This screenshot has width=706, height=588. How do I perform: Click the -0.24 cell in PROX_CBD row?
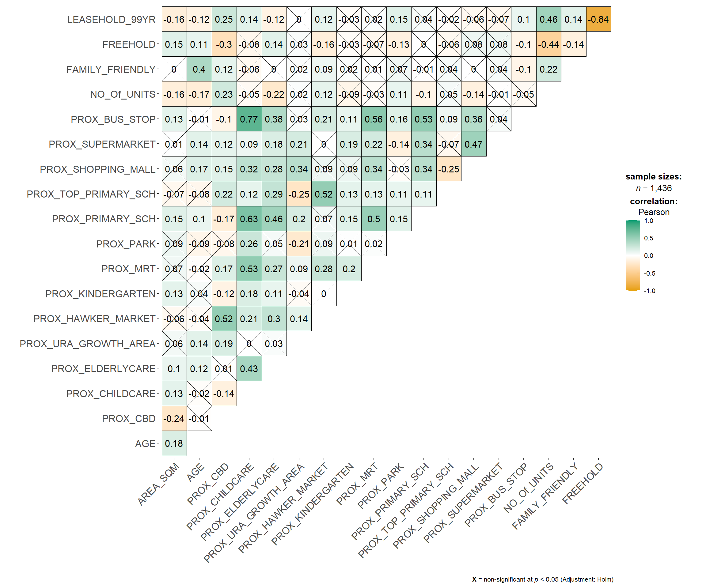(174, 419)
